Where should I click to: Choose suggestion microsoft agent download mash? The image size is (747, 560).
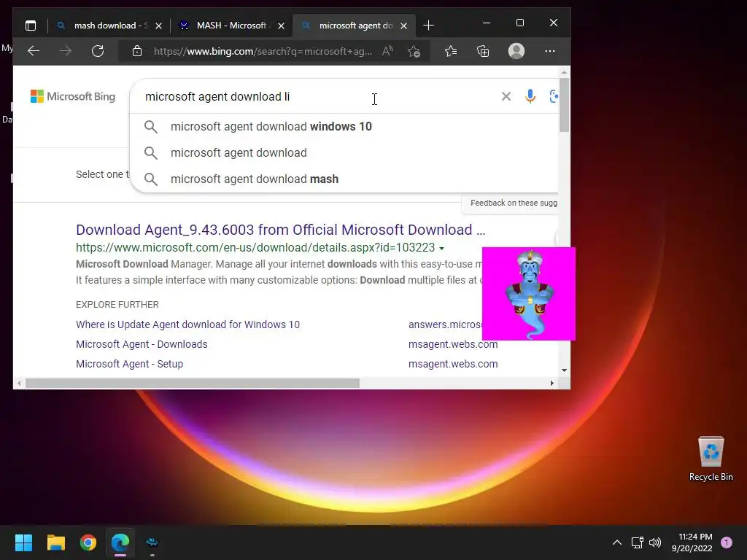coord(344,179)
